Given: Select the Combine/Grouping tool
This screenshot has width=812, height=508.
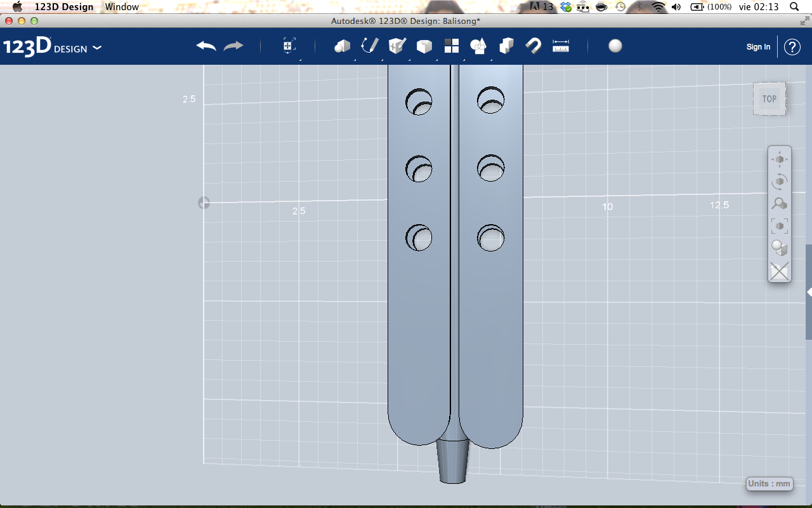Looking at the screenshot, I should (x=506, y=46).
